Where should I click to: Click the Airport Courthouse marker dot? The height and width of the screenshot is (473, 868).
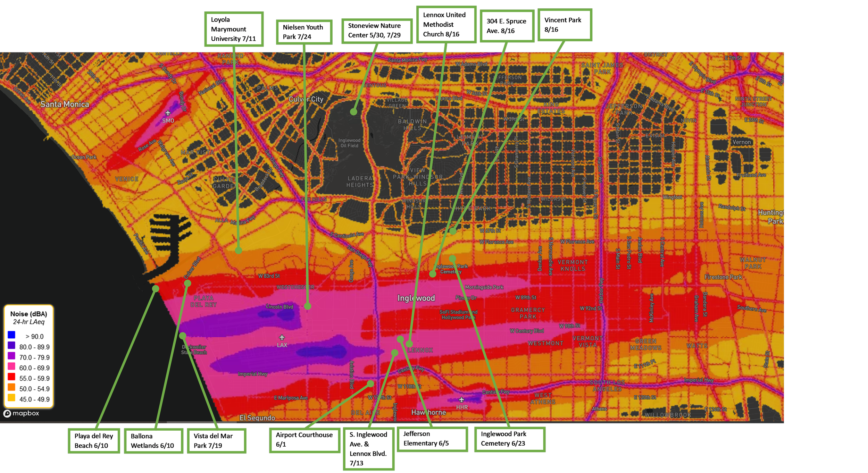click(370, 383)
